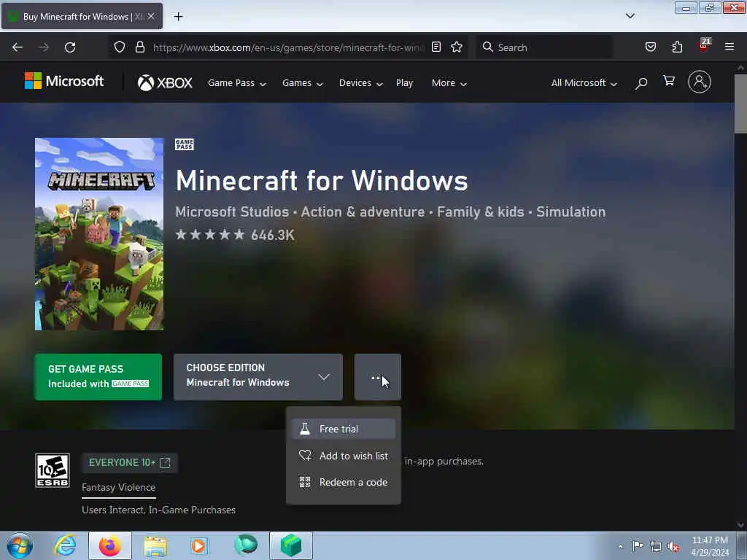Click the muted volume tray icon
Viewport: 747px width, 560px height.
(x=673, y=546)
